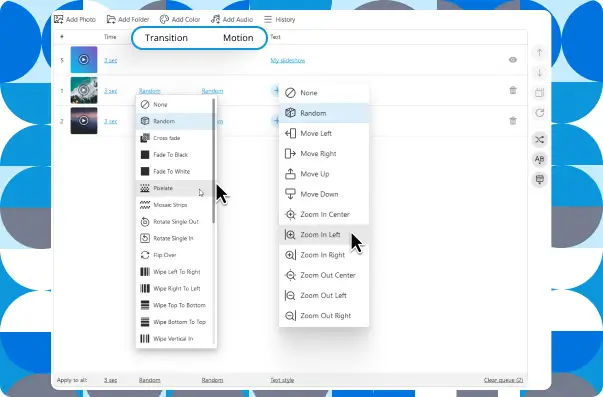Click the bottom sidebar screen icon

tap(540, 179)
